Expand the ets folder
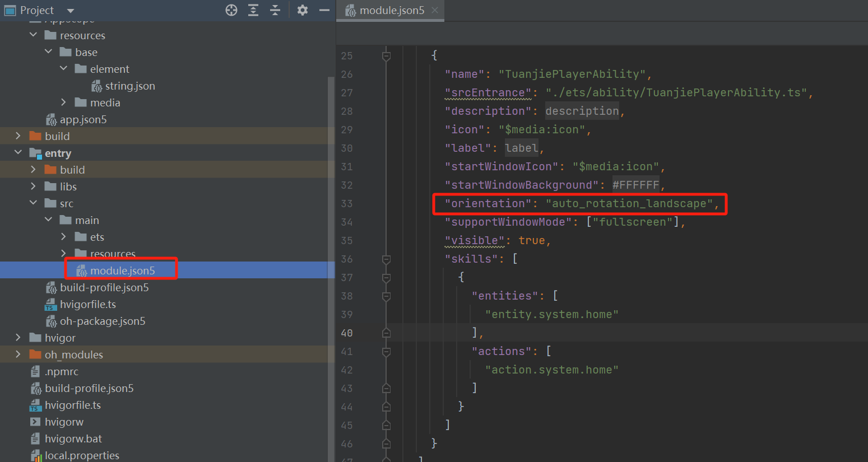This screenshot has height=462, width=868. pos(63,237)
